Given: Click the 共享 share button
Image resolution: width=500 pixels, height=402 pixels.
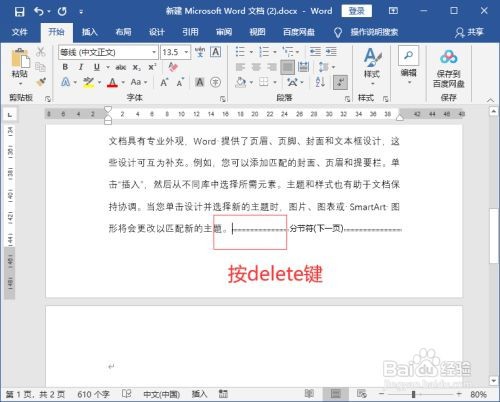Looking at the screenshot, I should click(469, 32).
